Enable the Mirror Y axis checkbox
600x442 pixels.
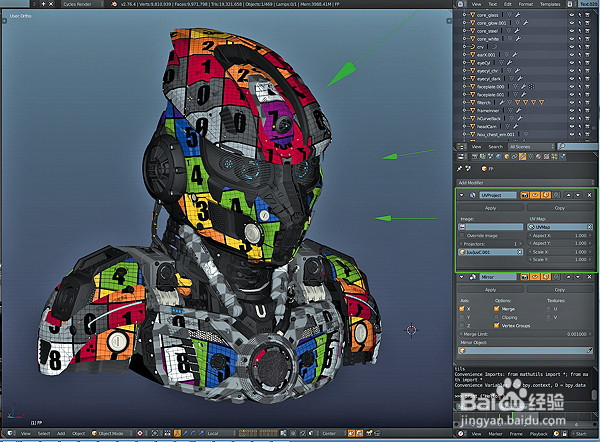[462, 317]
